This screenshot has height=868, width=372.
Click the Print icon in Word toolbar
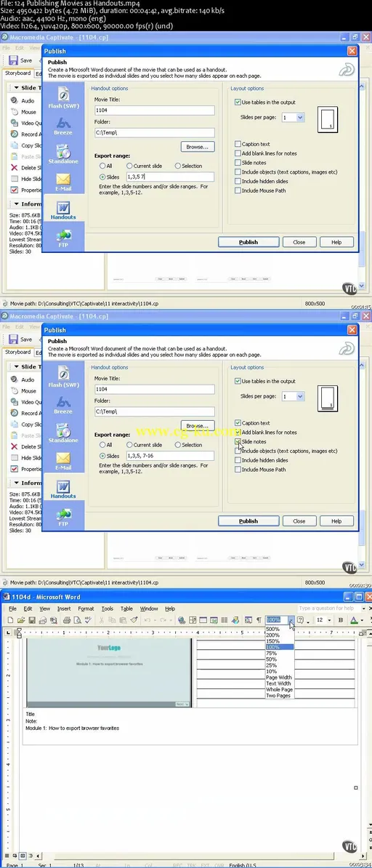point(66,620)
